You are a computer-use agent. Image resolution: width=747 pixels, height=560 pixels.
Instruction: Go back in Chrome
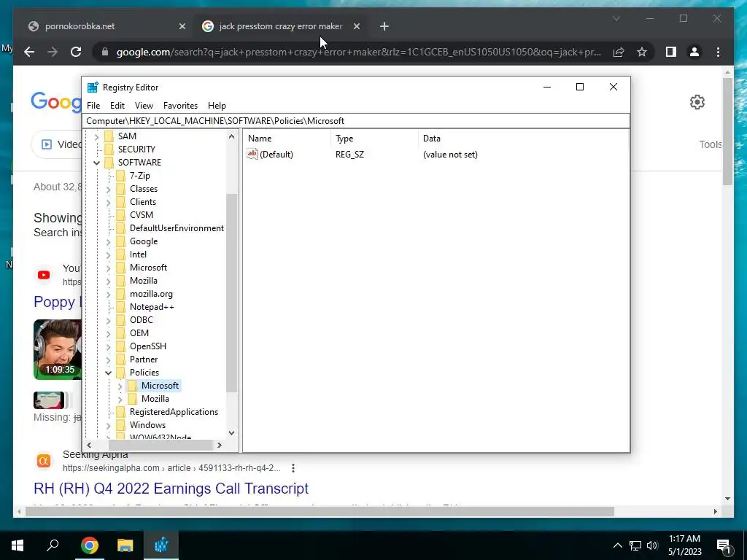pyautogui.click(x=29, y=52)
